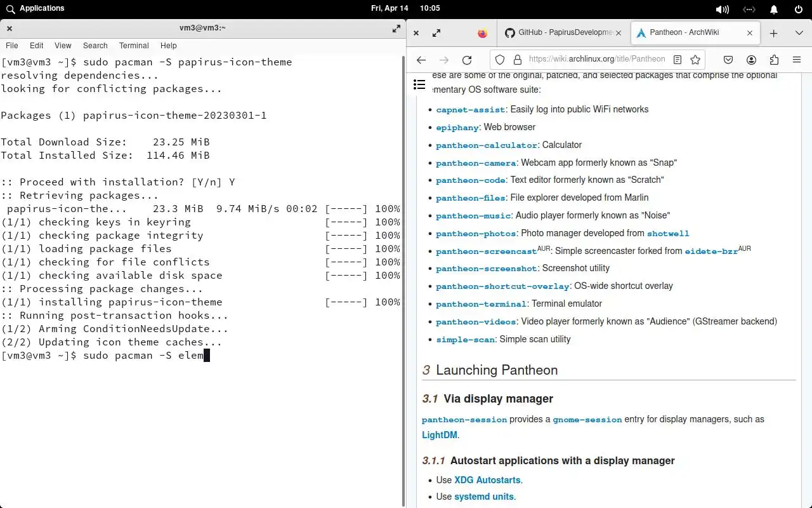
Task: Open the pantheon-session package link
Action: [464, 420]
